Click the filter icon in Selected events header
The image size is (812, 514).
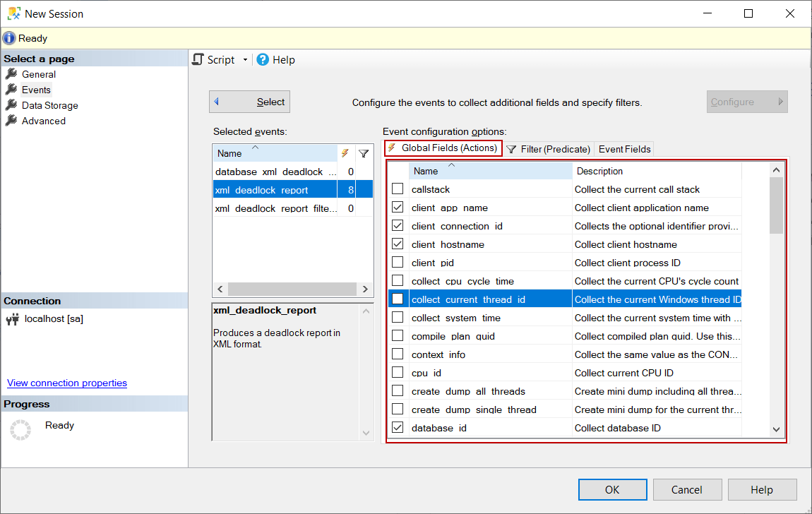(364, 153)
